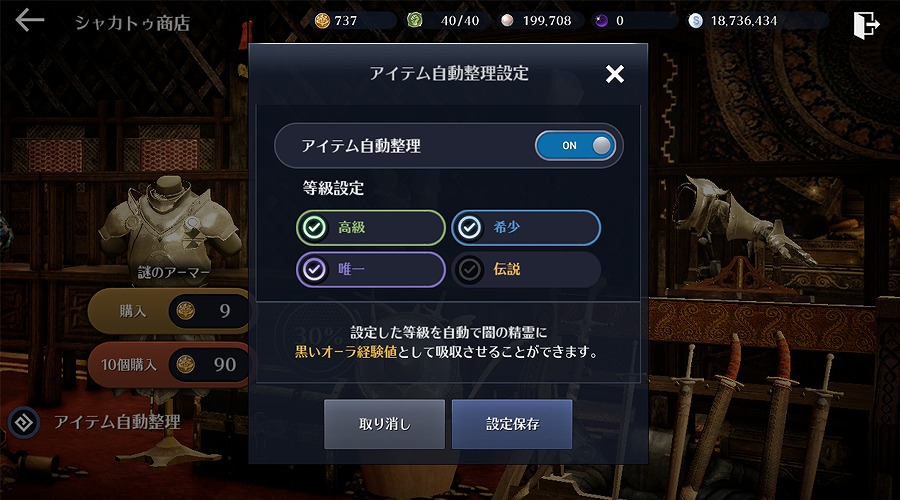Tap the green stamina icon showing 40/40
The image size is (900, 500).
(x=414, y=21)
